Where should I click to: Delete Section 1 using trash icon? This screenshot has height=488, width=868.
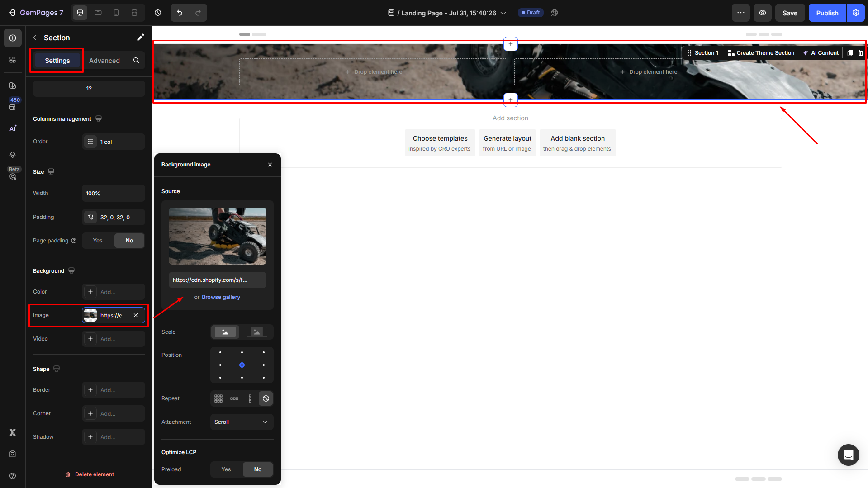[861, 53]
